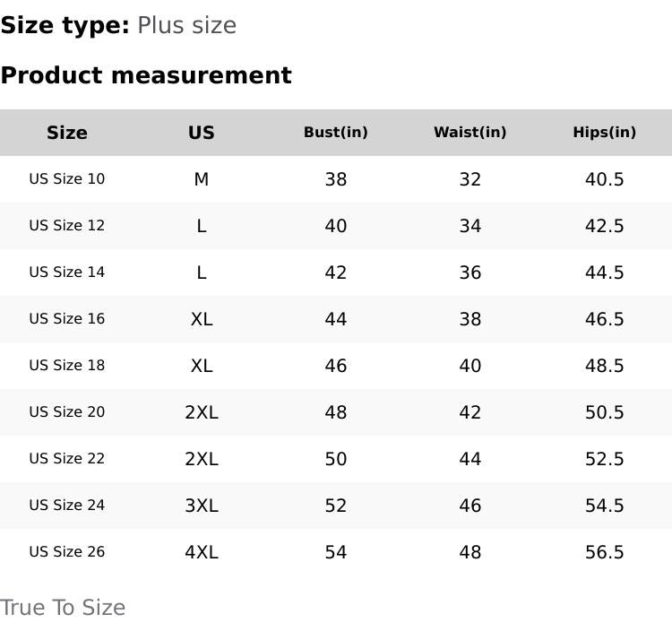This screenshot has width=672, height=640.
Task: Click the 4XL size cell
Action: [202, 552]
